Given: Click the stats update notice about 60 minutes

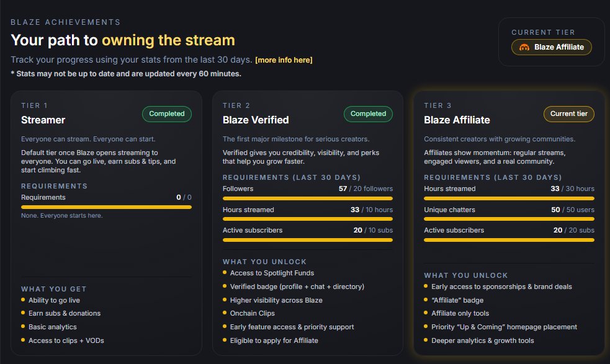Looking at the screenshot, I should (x=126, y=74).
